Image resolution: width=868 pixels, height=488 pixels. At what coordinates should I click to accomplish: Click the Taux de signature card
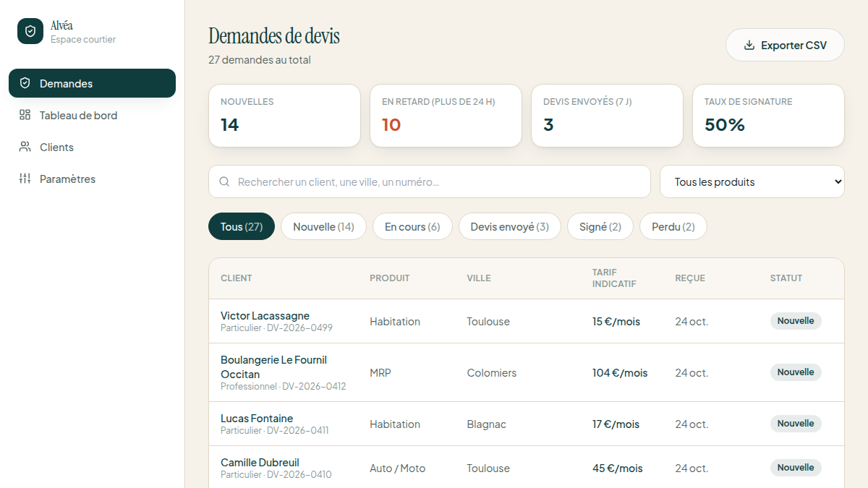tap(768, 116)
